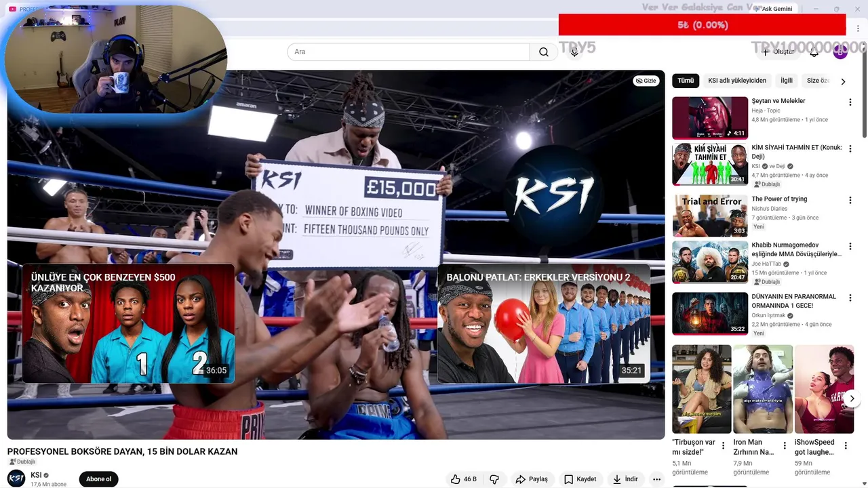Click the video title PROFESYONEL BOKSÖRE DAYAN
The height and width of the screenshot is (488, 868).
click(122, 451)
